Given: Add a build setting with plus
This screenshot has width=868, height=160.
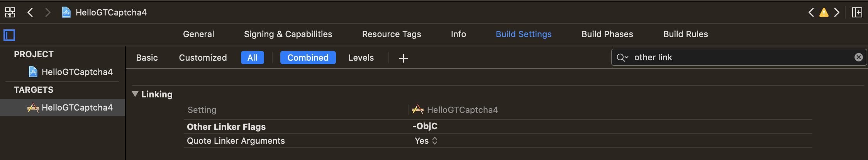Looking at the screenshot, I should click(x=403, y=58).
